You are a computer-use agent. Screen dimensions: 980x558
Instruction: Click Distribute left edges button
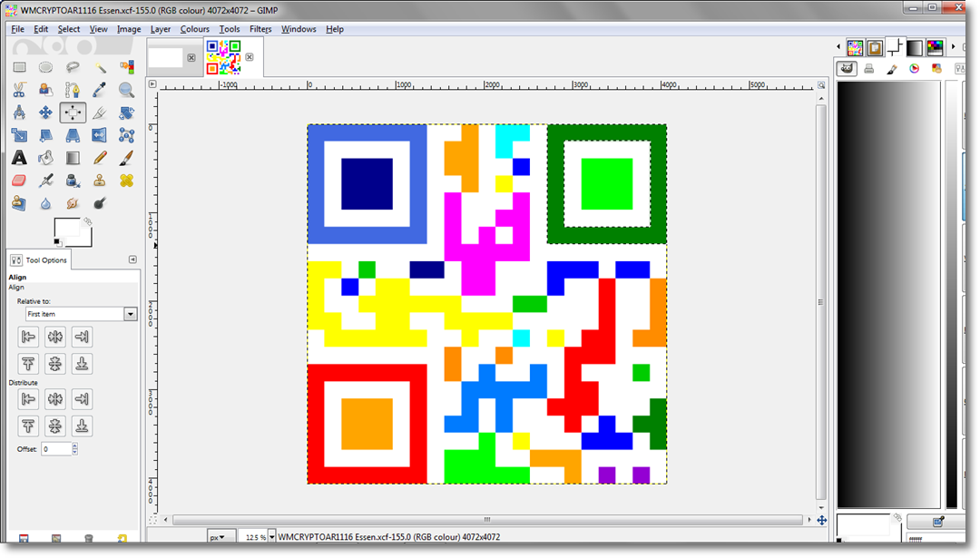pos(28,398)
